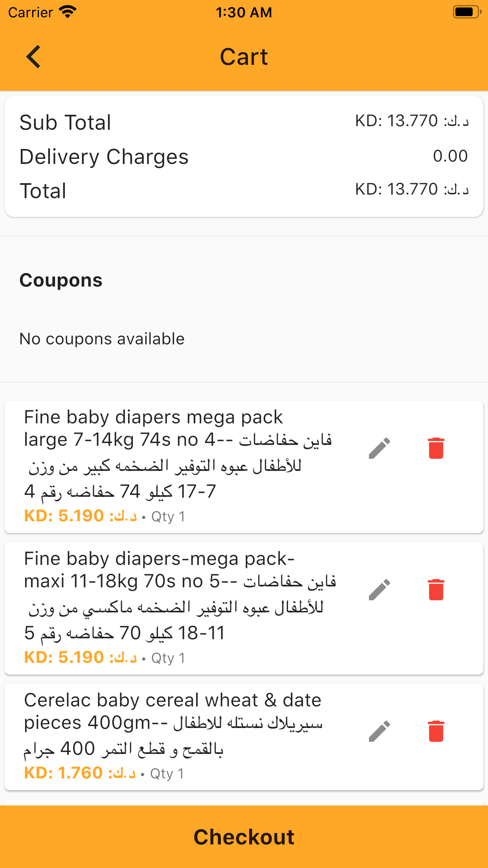The width and height of the screenshot is (488, 868).
Task: Tap the battery indicator icon
Action: click(x=466, y=12)
